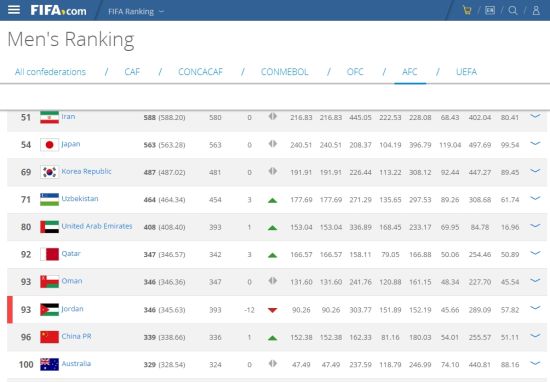
Task: Expand the Uzbekistan row details chevron
Action: click(535, 198)
